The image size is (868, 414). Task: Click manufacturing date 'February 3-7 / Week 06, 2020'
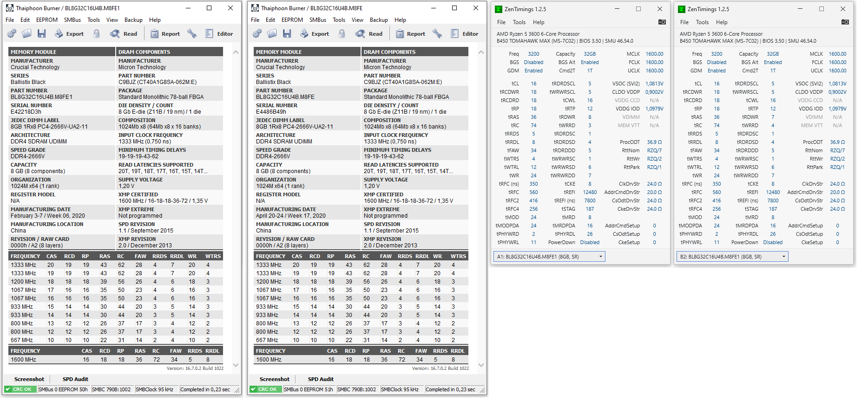[48, 216]
